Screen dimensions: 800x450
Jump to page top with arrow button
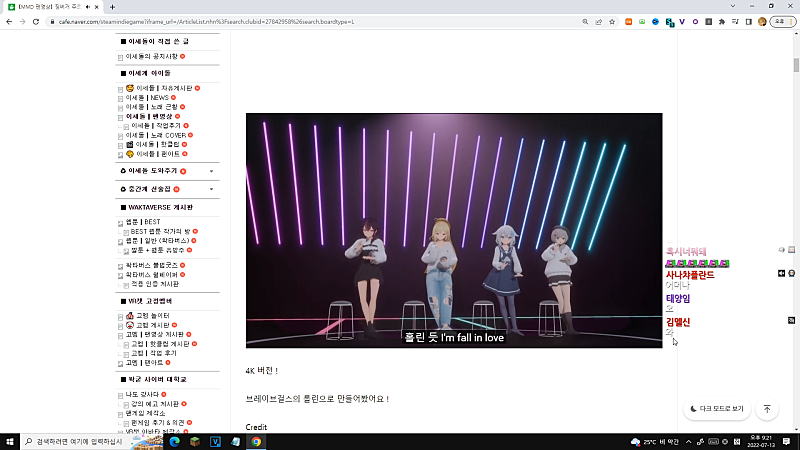767,409
